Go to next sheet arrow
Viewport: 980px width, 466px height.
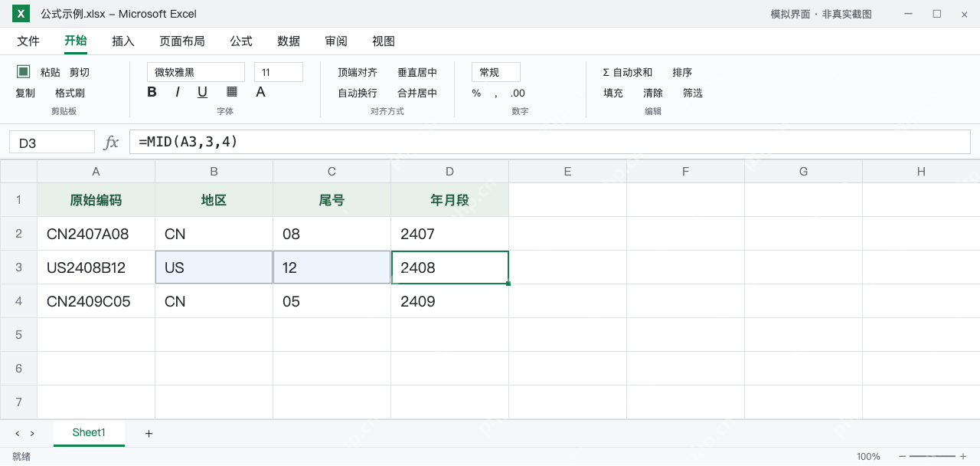tap(32, 434)
